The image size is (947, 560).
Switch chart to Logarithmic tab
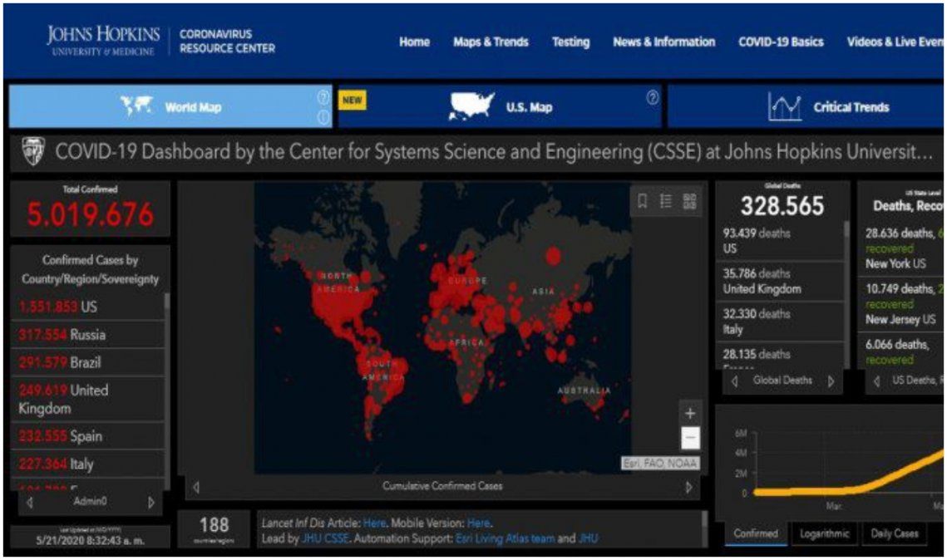click(824, 533)
